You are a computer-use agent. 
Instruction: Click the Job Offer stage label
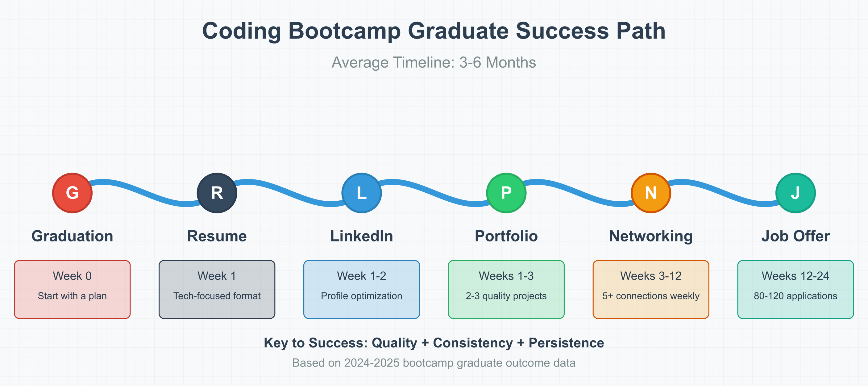tap(795, 236)
